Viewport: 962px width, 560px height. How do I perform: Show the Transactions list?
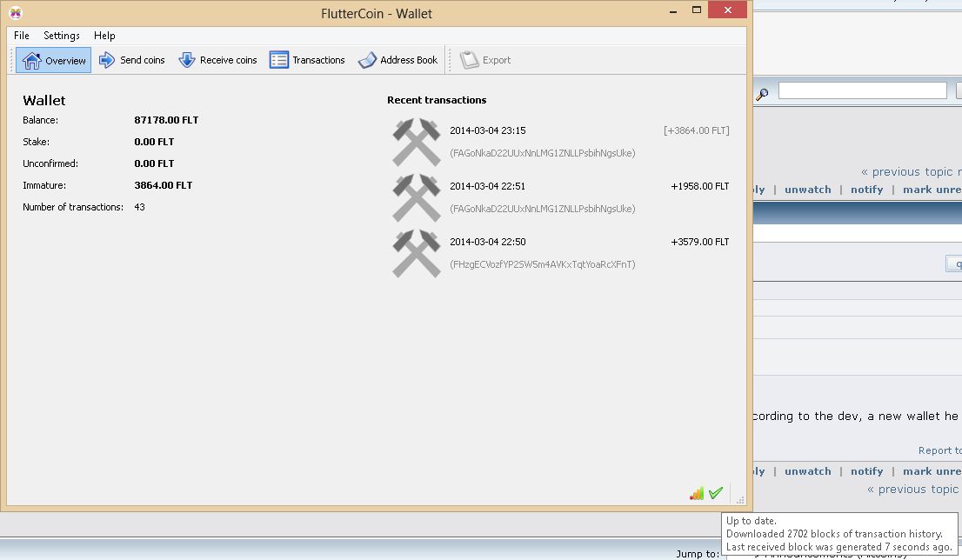307,60
